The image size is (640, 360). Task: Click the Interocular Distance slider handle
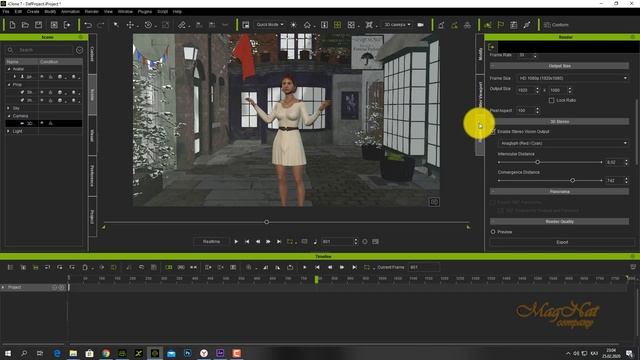click(538, 162)
